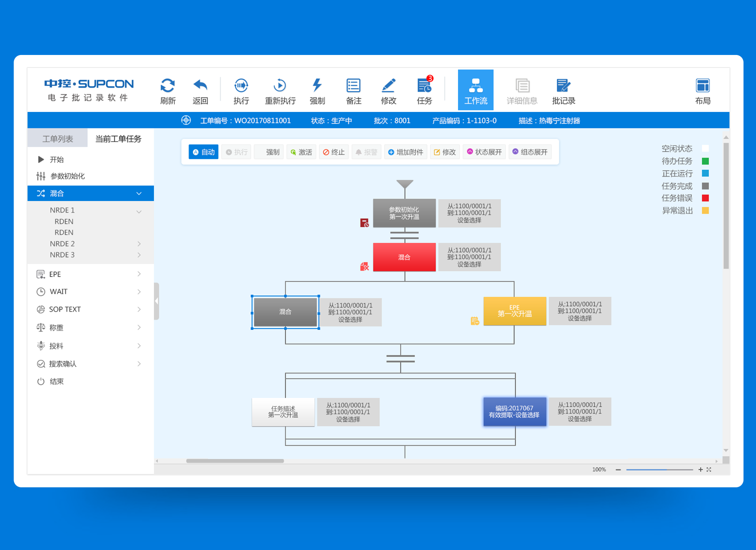Select the 工作流 workflow tab
Image resolution: width=756 pixels, height=550 pixels.
(x=475, y=90)
